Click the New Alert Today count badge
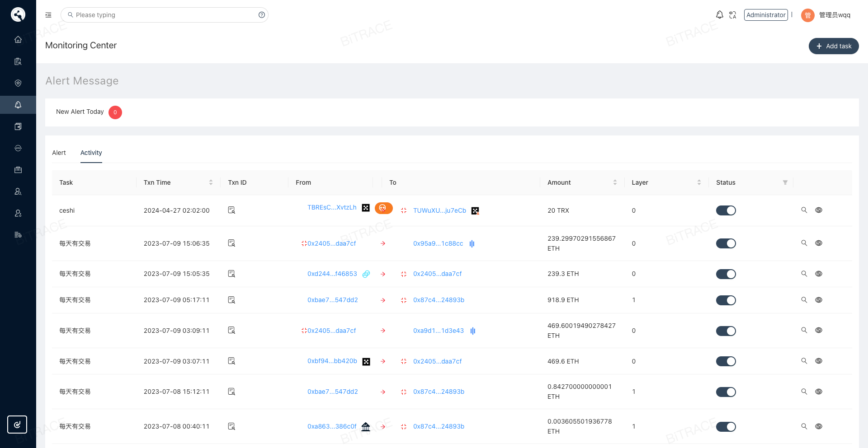This screenshot has height=448, width=868. point(115,112)
